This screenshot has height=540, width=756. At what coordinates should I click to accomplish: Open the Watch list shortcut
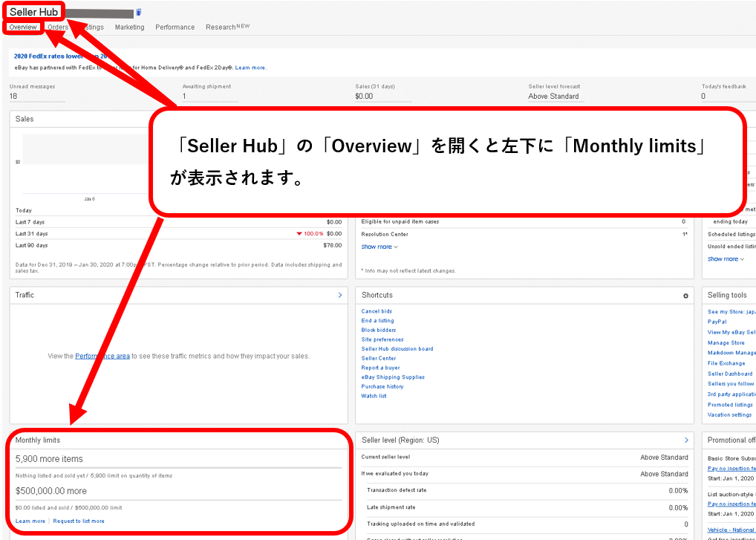click(x=374, y=396)
